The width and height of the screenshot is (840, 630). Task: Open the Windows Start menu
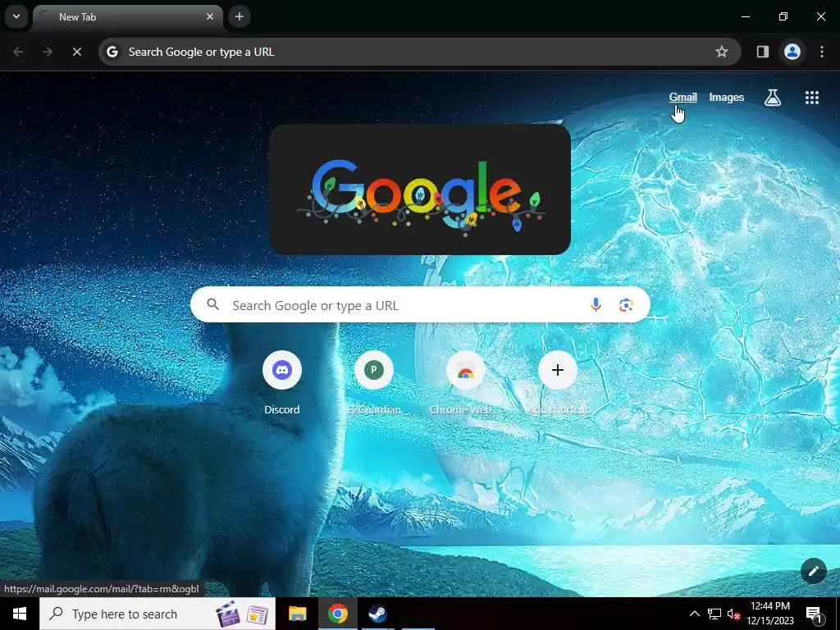point(20,614)
